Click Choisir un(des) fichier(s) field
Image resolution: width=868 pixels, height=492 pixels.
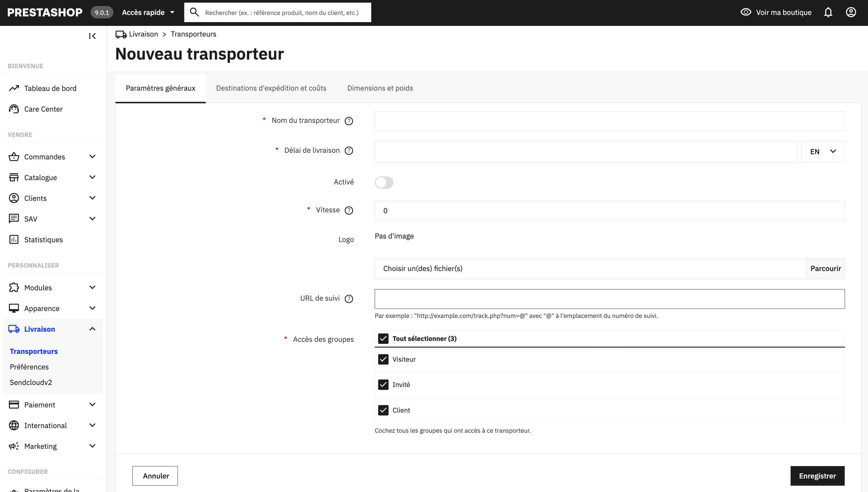pyautogui.click(x=591, y=269)
